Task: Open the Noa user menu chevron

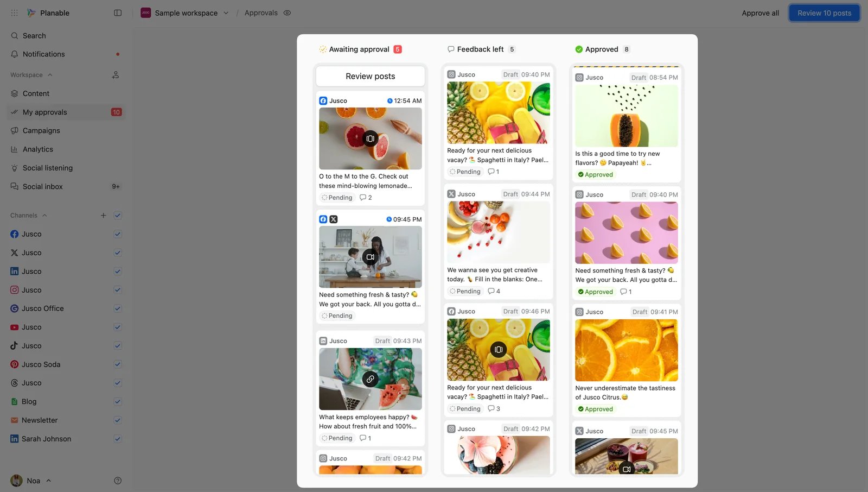Action: 49,481
